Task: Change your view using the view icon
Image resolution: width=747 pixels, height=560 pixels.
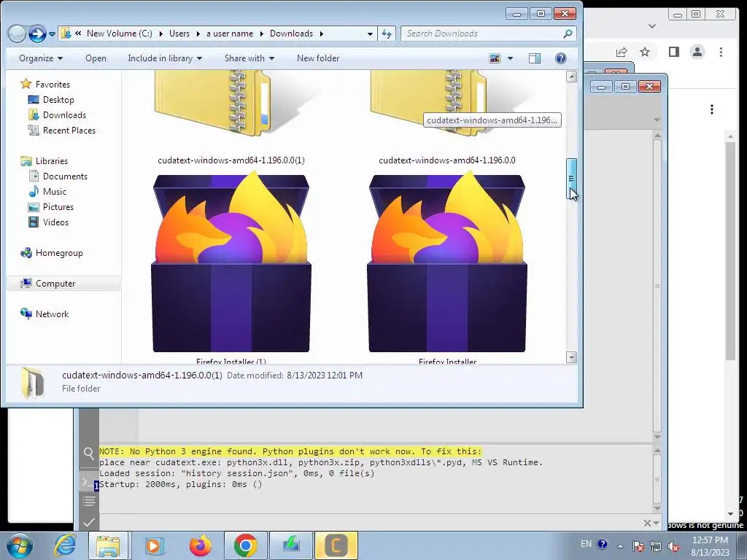Action: [x=495, y=58]
